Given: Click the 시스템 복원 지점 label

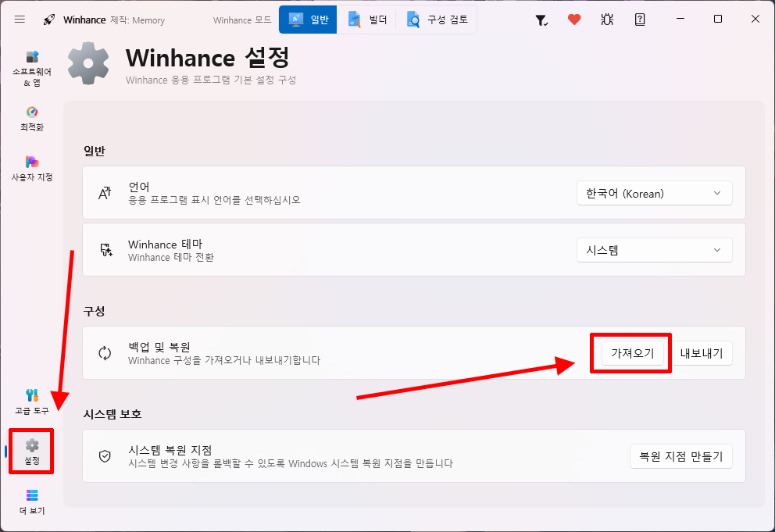Looking at the screenshot, I should [170, 450].
